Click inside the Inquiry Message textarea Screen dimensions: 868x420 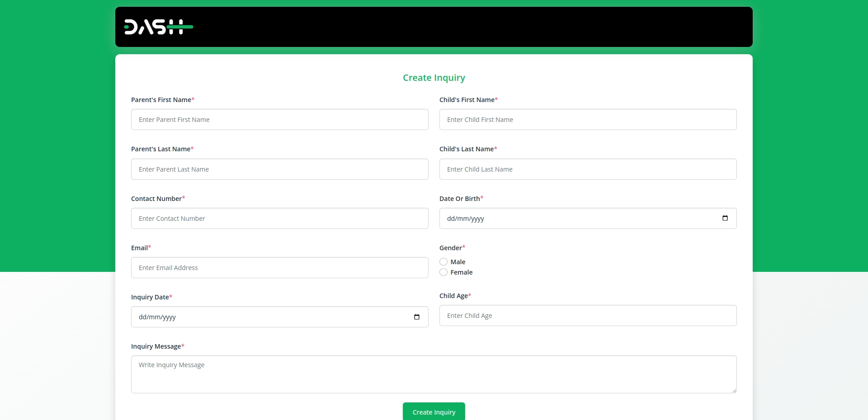pos(434,374)
